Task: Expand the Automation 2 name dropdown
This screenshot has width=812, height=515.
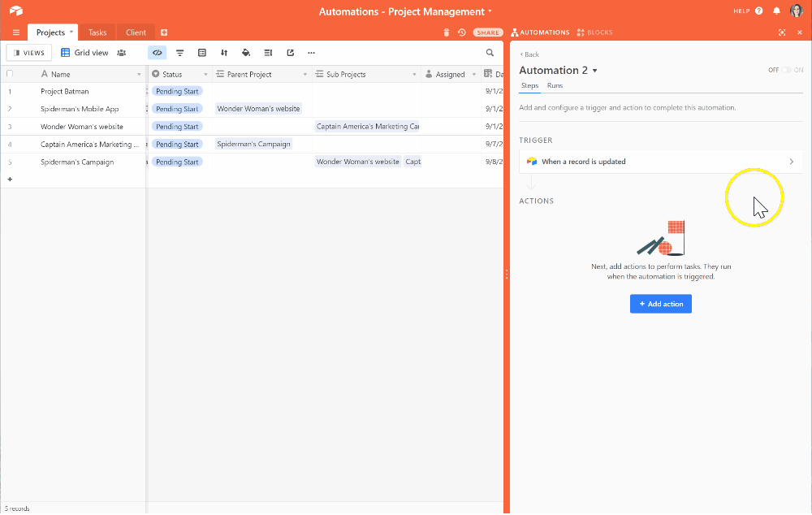Action: point(595,71)
